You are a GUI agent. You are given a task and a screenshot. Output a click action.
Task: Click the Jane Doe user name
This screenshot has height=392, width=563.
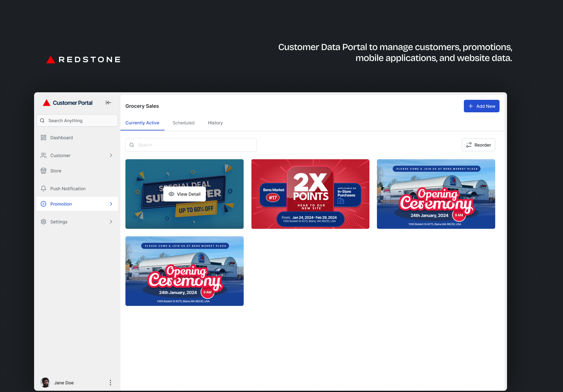pos(64,383)
